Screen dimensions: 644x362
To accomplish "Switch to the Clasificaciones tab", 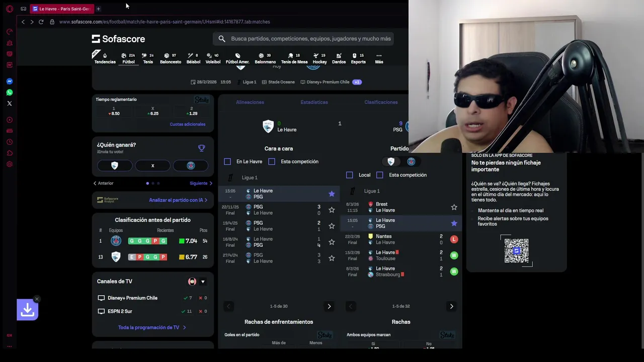I will coord(381,102).
